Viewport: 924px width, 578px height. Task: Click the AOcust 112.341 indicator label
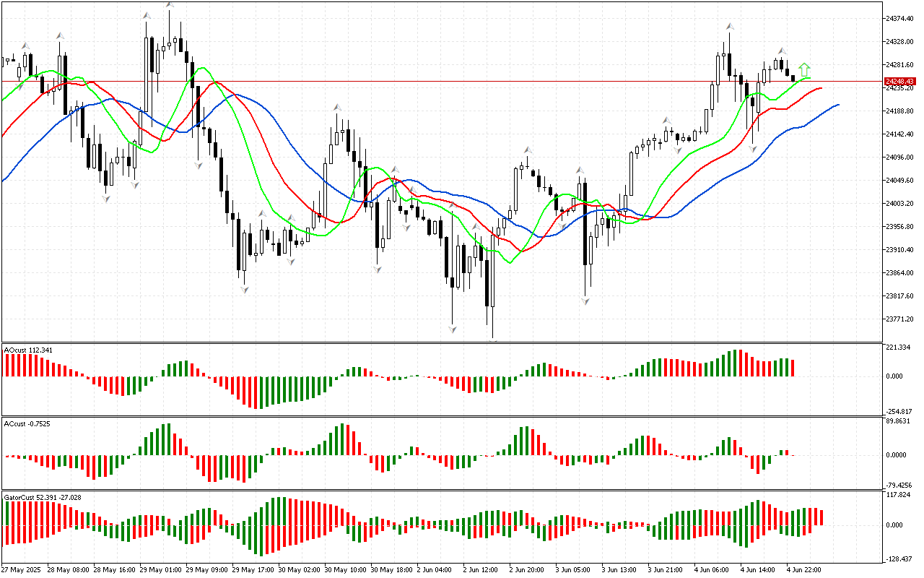pos(28,350)
